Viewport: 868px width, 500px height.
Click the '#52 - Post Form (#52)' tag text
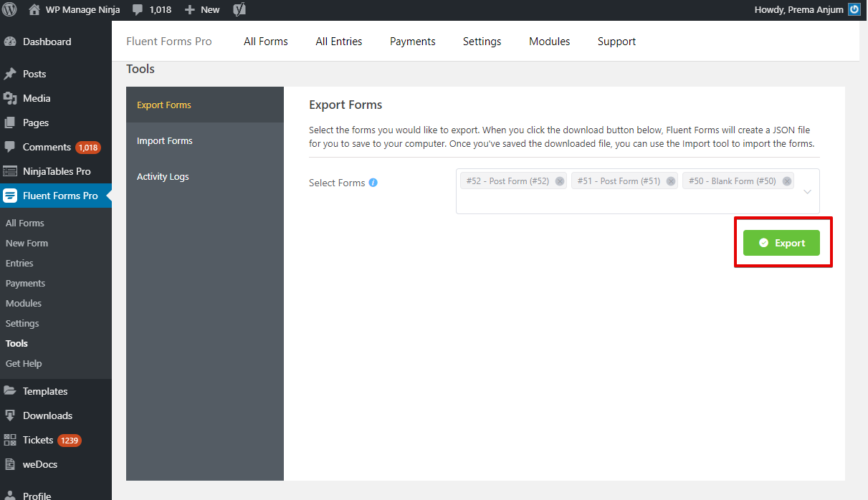[x=507, y=181]
